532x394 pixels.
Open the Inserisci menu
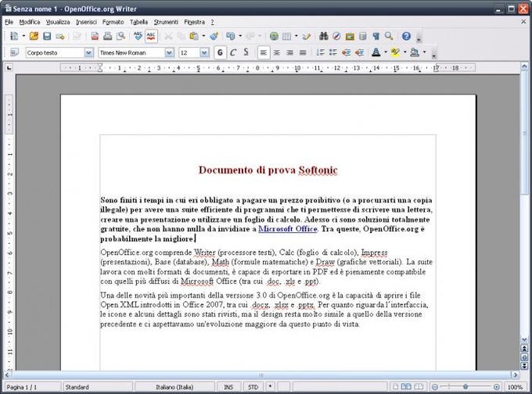point(86,22)
